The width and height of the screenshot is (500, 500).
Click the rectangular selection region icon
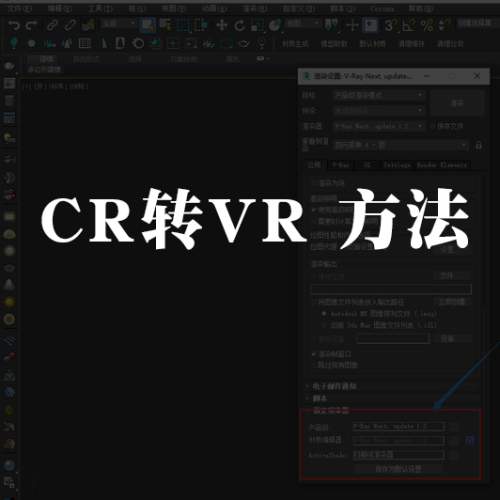(183, 25)
